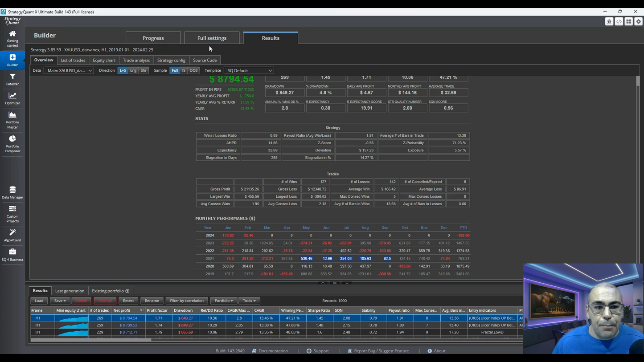
Task: Open the Retester module
Action: click(x=12, y=80)
